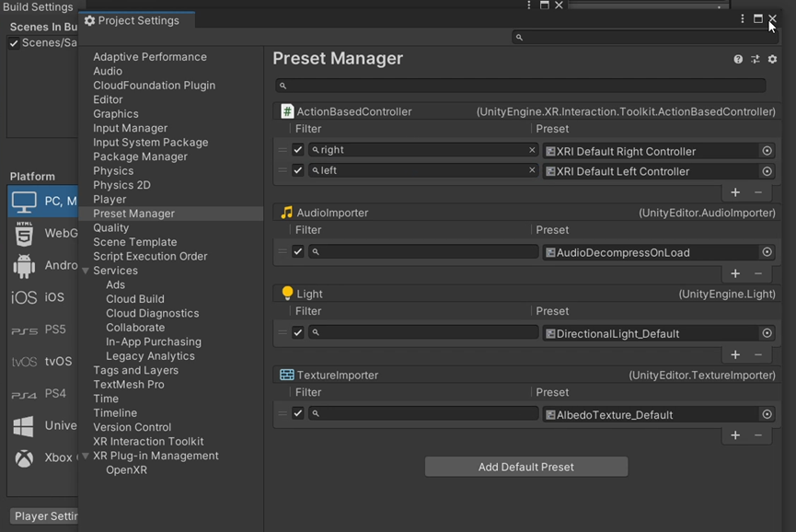This screenshot has width=796, height=532.
Task: Collapse the XR Plug-in Management group
Action: [86, 456]
